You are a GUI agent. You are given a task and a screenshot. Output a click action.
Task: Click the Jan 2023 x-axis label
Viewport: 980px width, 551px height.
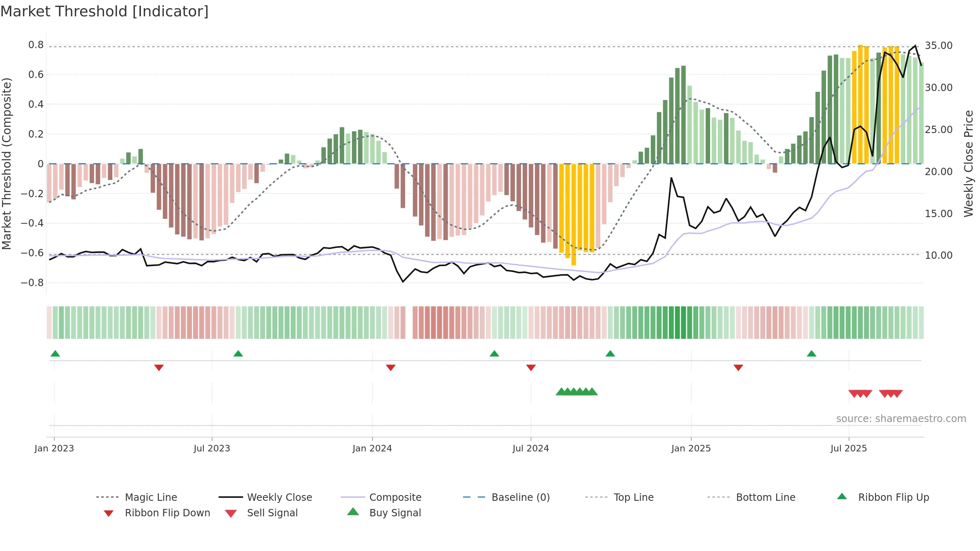click(54, 448)
